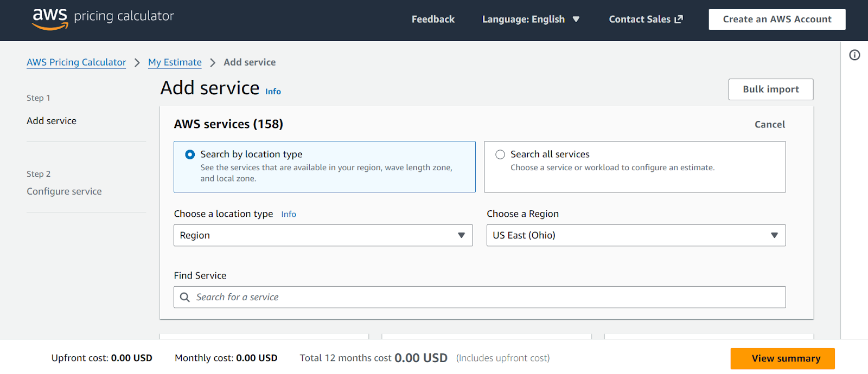Open the Feedback menu item
The height and width of the screenshot is (374, 868).
tap(433, 20)
